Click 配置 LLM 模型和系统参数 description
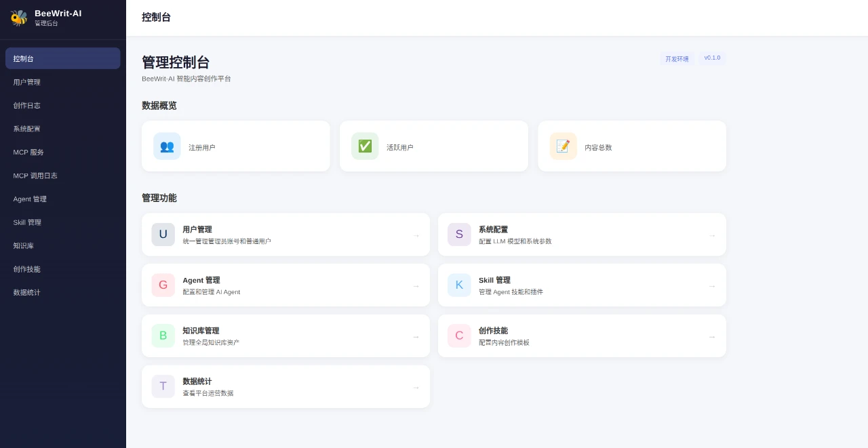Screen dimensions: 868x448 tap(515, 241)
